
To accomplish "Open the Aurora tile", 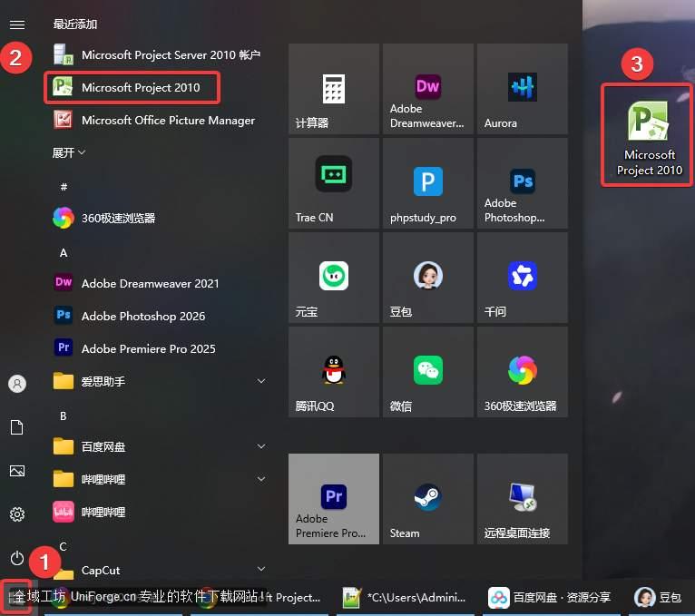I will point(523,89).
